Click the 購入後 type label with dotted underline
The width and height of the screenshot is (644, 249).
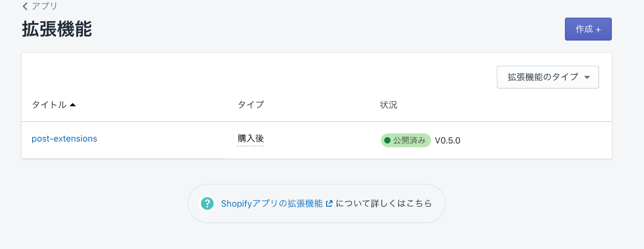251,139
